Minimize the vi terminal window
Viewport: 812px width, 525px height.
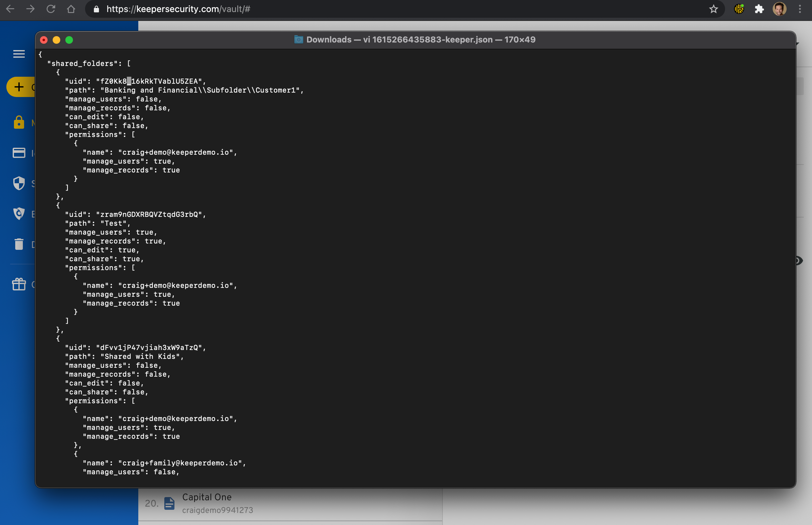56,40
